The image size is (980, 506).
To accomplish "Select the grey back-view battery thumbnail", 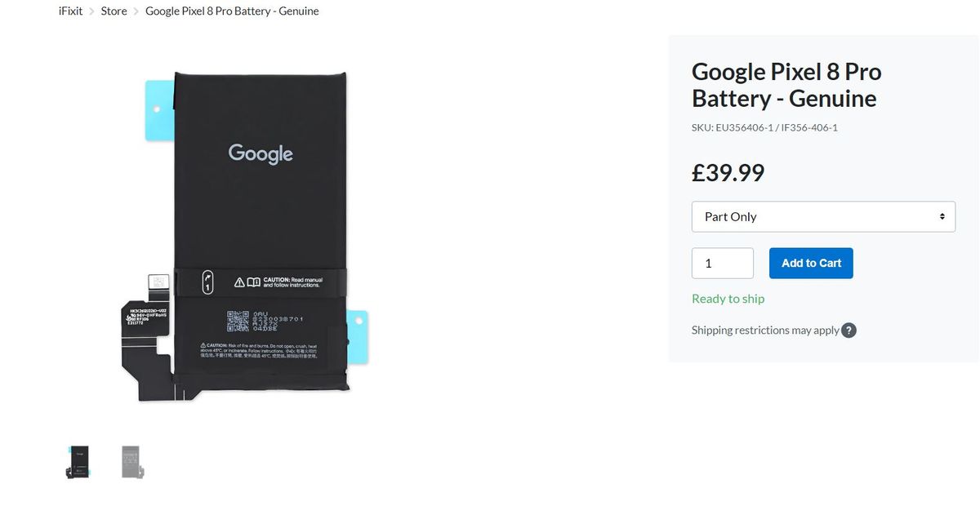I will (131, 462).
